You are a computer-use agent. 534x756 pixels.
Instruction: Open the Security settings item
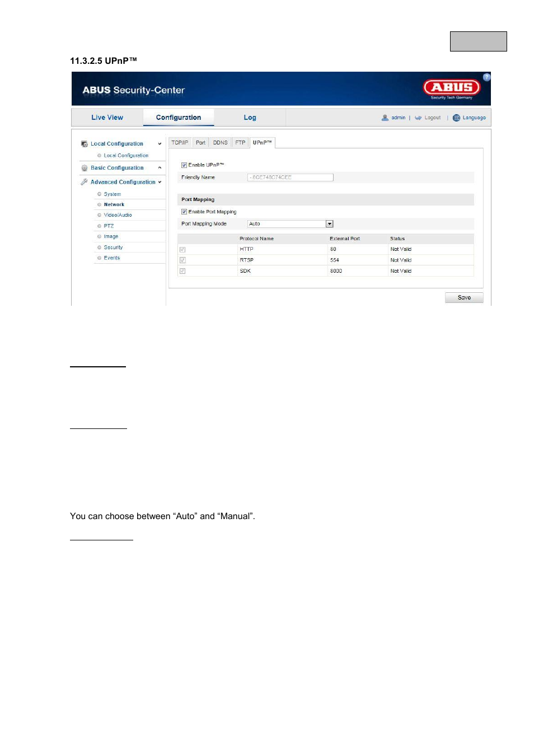[113, 248]
